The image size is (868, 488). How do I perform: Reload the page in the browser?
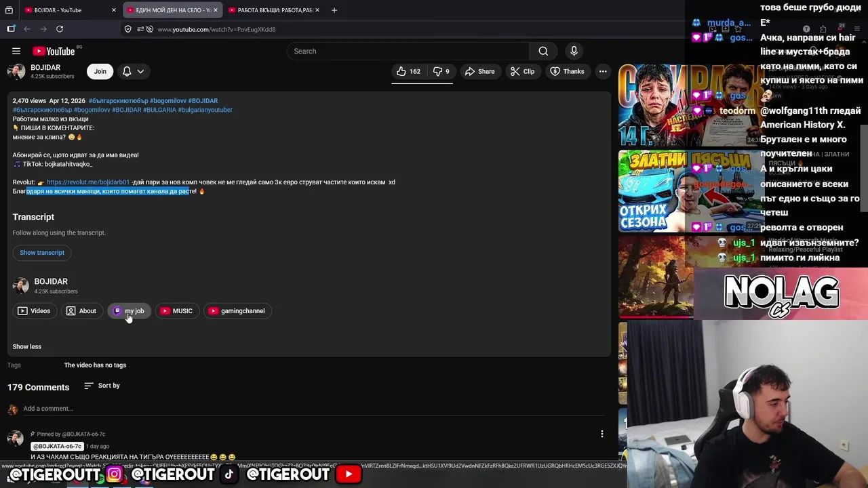[60, 29]
